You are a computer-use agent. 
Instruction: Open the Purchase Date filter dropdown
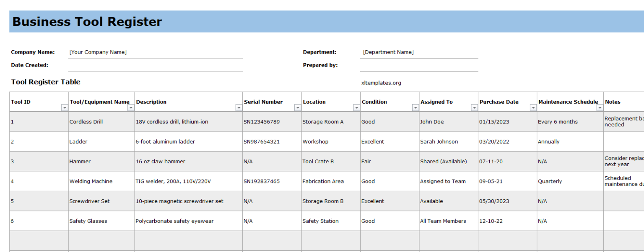(x=532, y=108)
